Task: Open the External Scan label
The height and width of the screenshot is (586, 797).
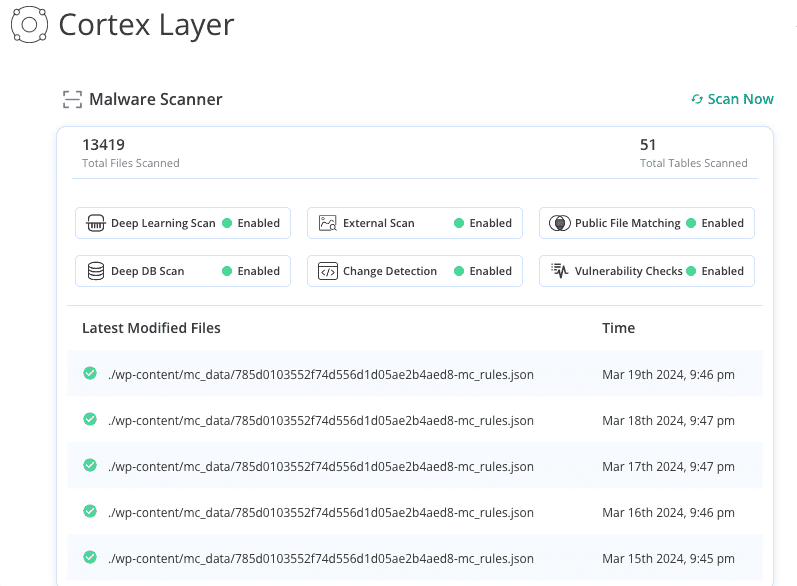Action: 379,223
